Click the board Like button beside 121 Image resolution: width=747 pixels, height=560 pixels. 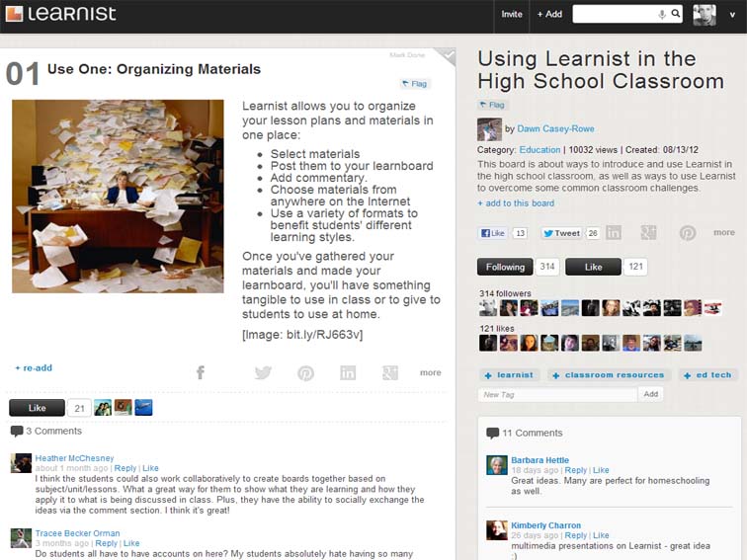(x=593, y=267)
